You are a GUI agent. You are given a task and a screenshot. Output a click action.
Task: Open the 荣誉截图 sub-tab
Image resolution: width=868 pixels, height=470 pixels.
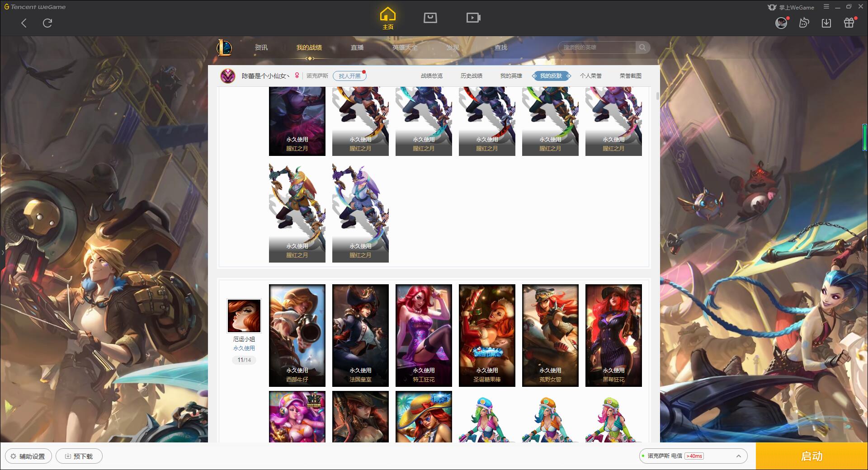tap(631, 76)
